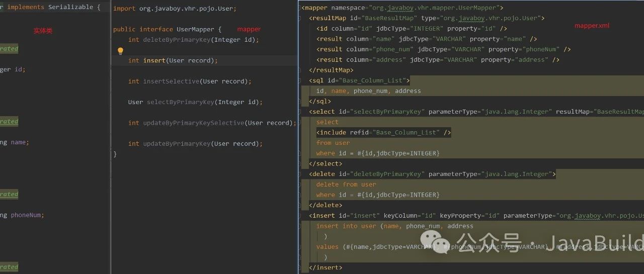The height and width of the screenshot is (274, 644).
Task: Click the closing resultMap tag
Action: pyautogui.click(x=331, y=70)
